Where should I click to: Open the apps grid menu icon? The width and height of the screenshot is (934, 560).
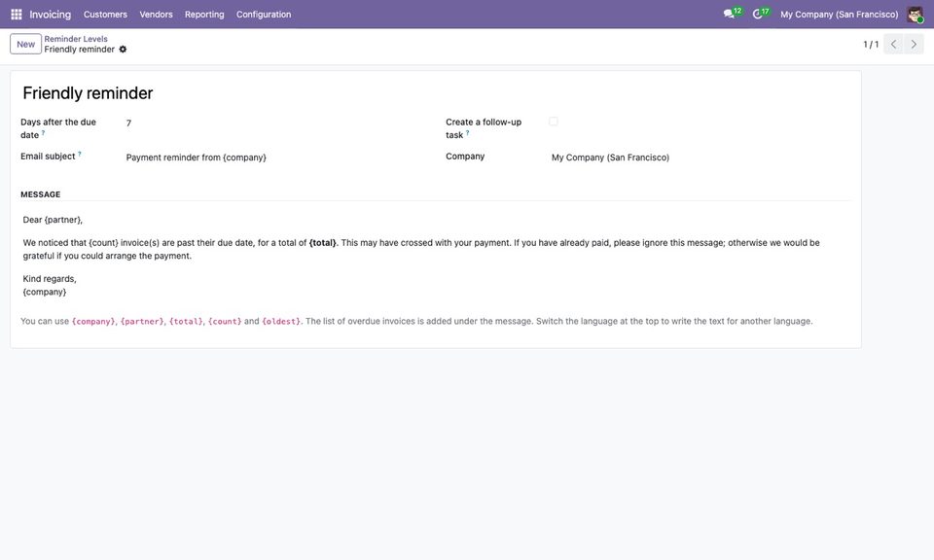click(17, 15)
